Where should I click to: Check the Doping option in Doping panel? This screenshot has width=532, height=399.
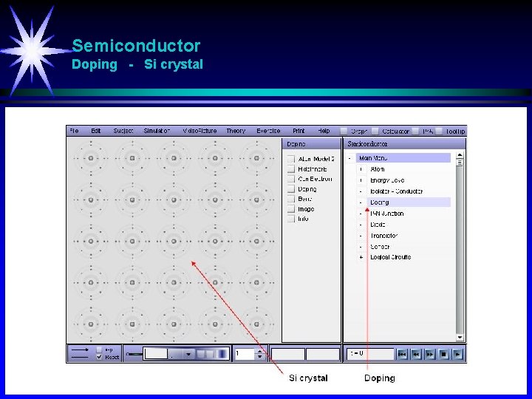[291, 189]
